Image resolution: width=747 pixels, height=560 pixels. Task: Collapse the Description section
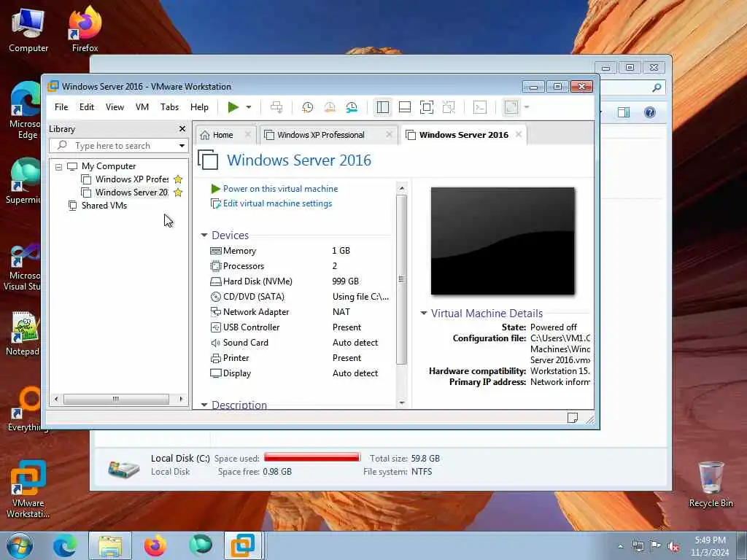(x=204, y=405)
